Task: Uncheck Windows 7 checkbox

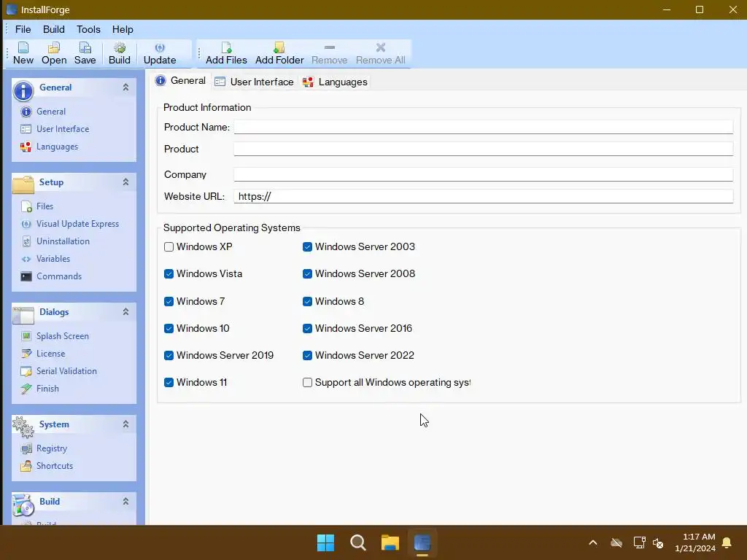Action: [x=169, y=302]
